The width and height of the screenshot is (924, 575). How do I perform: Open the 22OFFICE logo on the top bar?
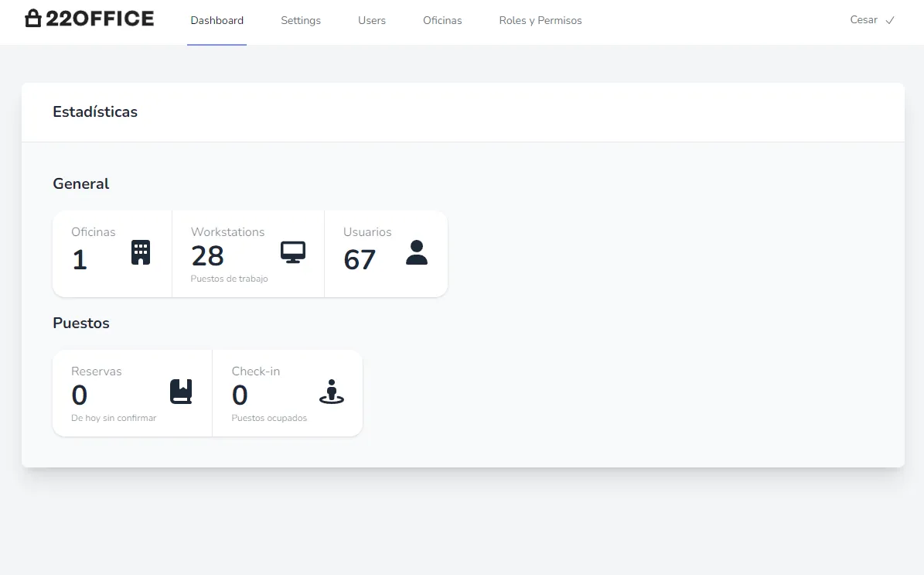click(x=89, y=18)
